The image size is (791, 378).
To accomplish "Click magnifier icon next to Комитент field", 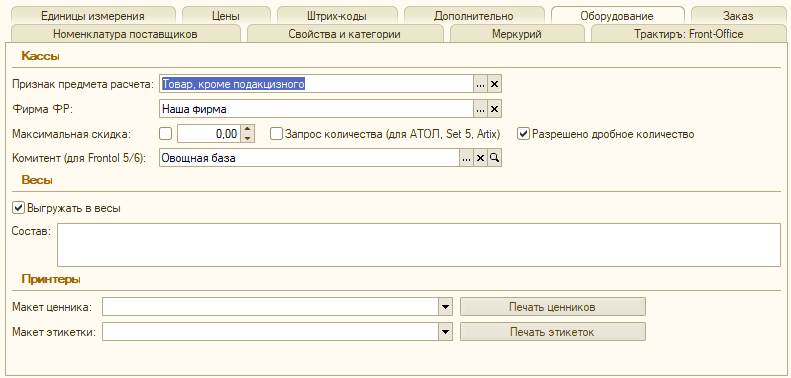I will 494,158.
